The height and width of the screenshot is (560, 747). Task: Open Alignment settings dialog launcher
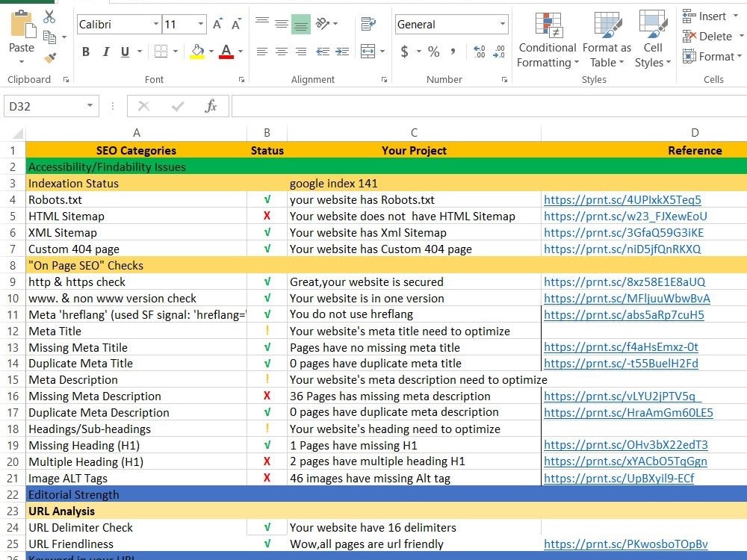pos(384,80)
